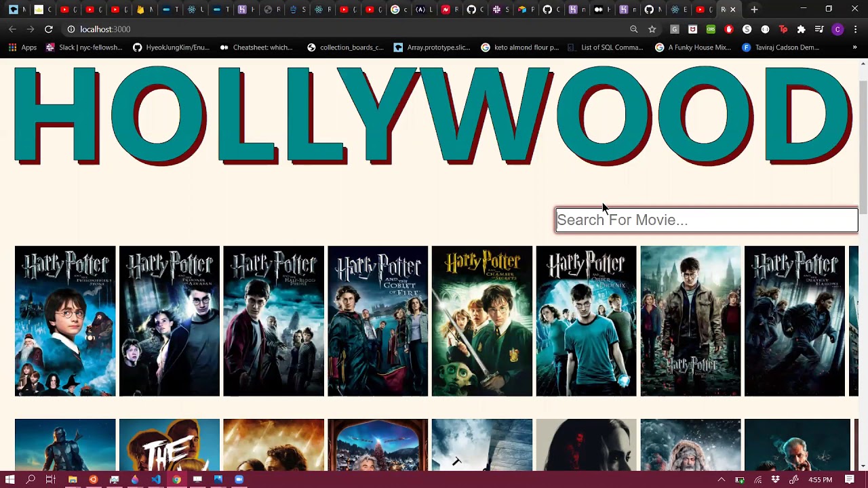Select Deathly Hallows Part 1 running poster

point(795,321)
